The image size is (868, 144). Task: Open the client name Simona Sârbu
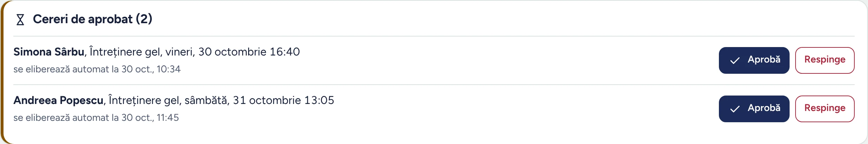[x=49, y=52]
